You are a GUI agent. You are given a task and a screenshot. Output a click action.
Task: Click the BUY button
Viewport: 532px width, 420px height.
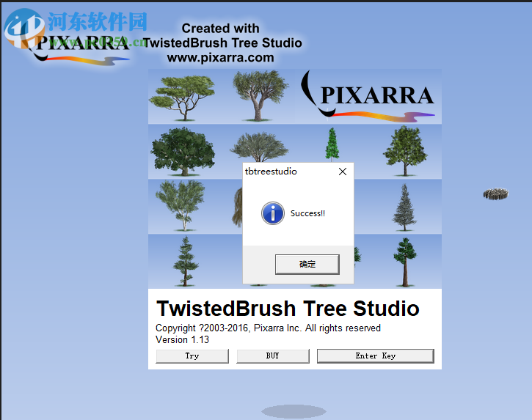pos(273,356)
